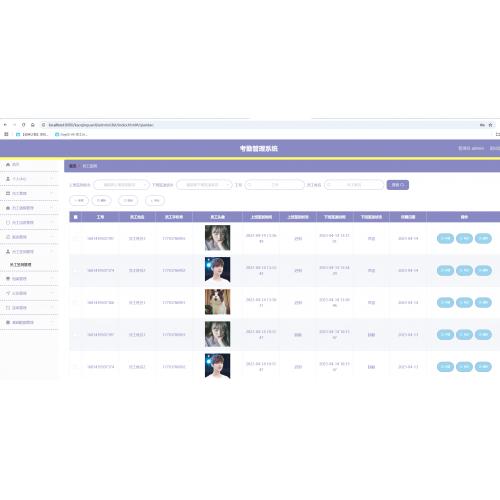The image size is (500, 500).
Task: Click the browser home icon
Action: 33,125
